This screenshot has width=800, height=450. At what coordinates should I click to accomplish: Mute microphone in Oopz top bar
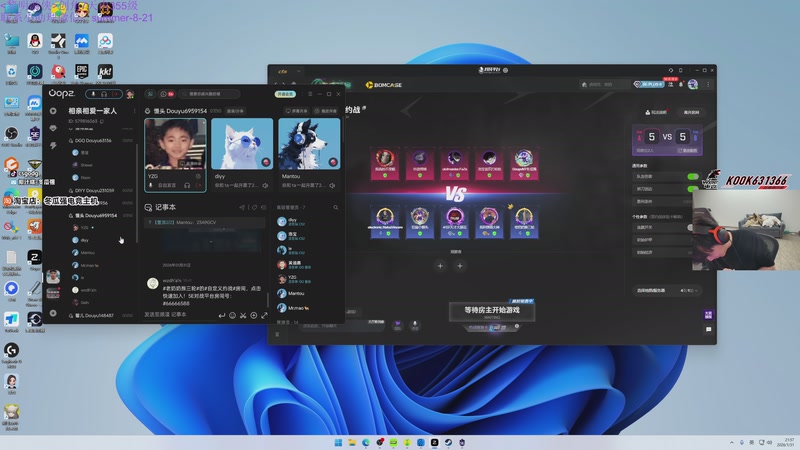(x=93, y=94)
